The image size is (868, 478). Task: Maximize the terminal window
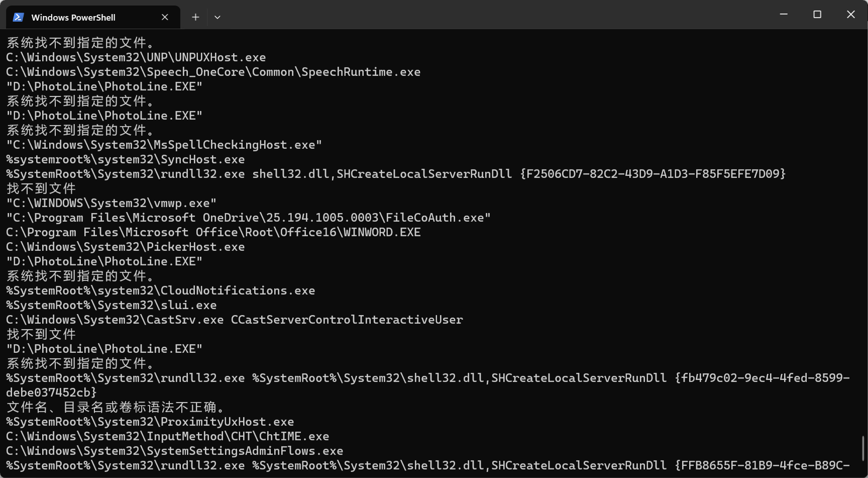pyautogui.click(x=817, y=15)
